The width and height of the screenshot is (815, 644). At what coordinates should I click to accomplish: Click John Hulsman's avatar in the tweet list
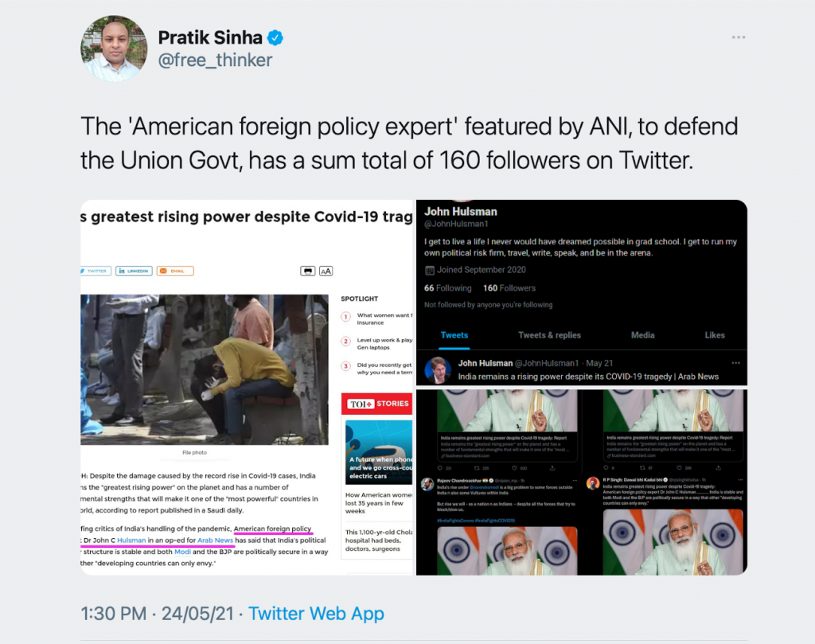(x=437, y=369)
